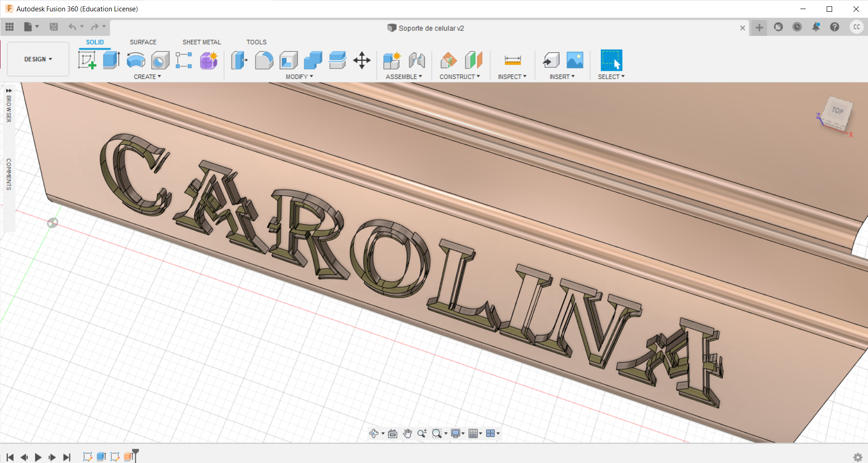Expand the Browser side panel
Screen dimensions: 868x463
tap(9, 106)
